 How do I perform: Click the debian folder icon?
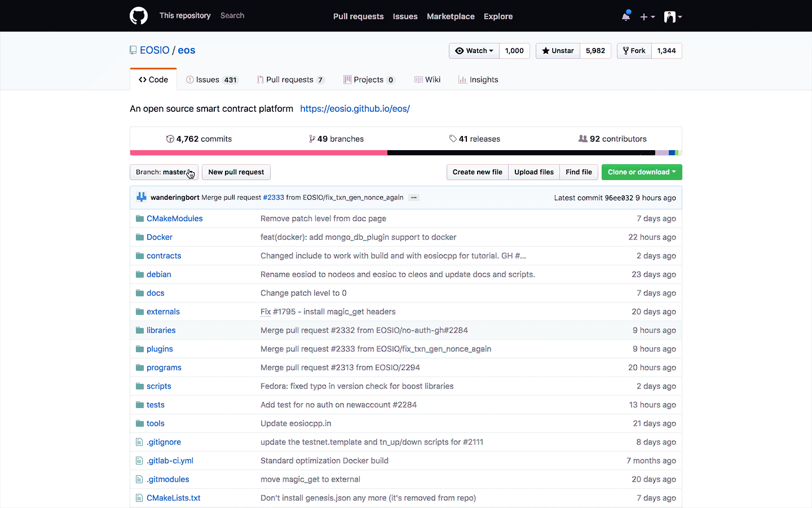[x=140, y=274]
